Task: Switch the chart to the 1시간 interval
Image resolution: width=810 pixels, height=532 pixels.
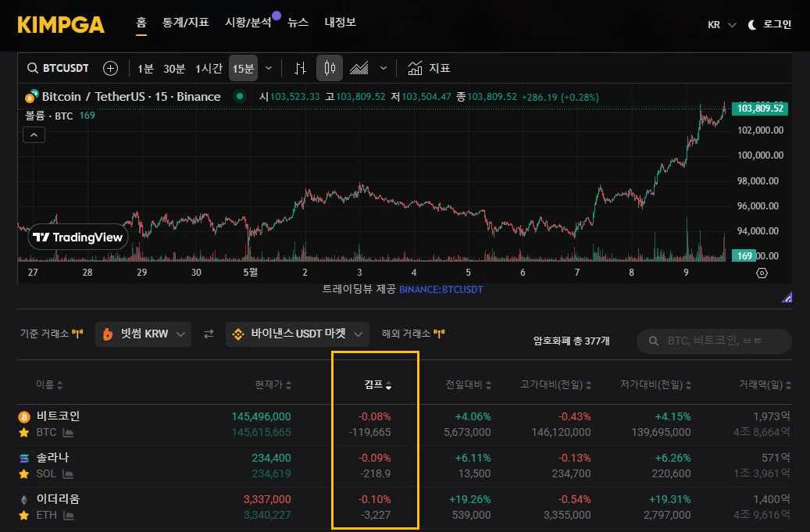Action: 209,68
